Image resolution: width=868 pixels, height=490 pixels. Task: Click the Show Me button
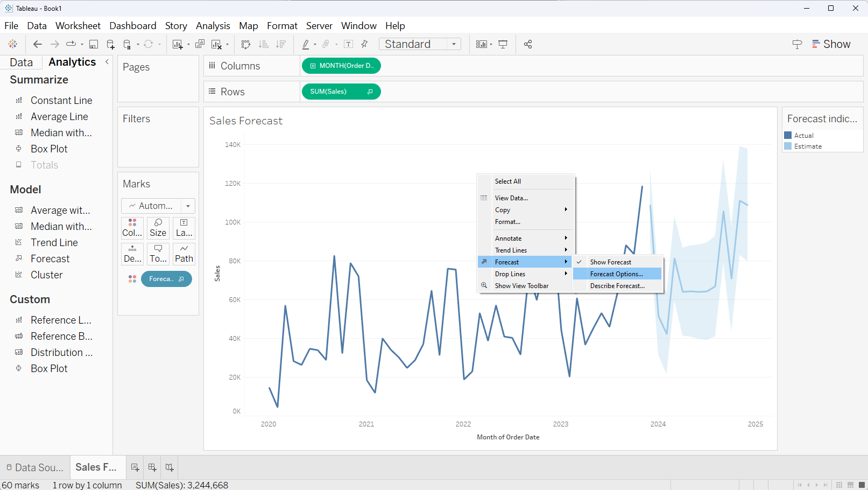(831, 44)
